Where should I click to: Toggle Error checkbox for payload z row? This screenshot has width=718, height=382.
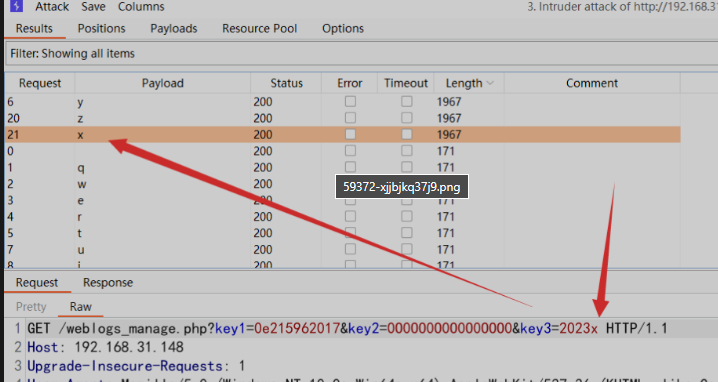[x=350, y=118]
